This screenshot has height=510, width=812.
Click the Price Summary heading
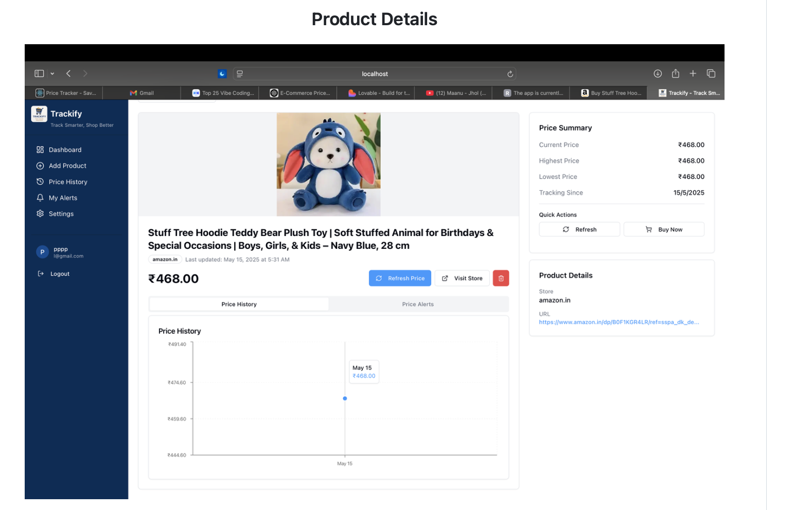(x=565, y=128)
